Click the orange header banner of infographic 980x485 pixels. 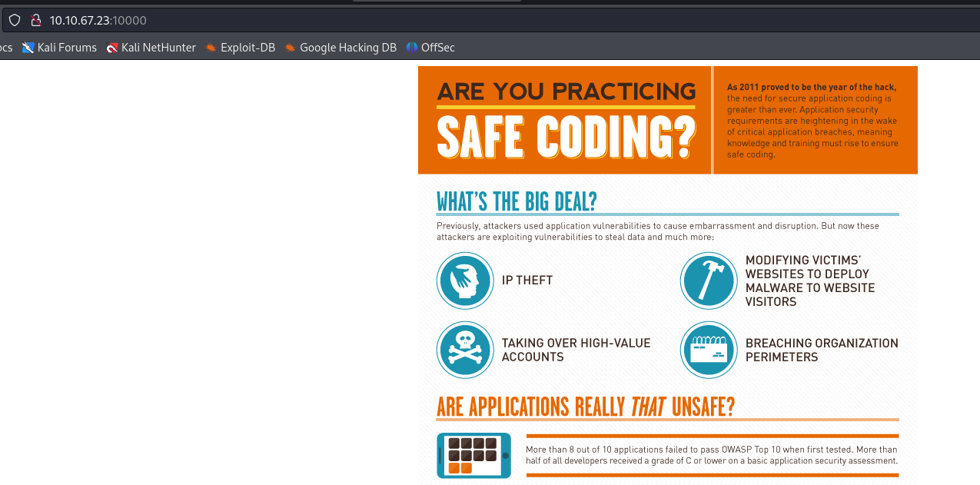pyautogui.click(x=668, y=121)
